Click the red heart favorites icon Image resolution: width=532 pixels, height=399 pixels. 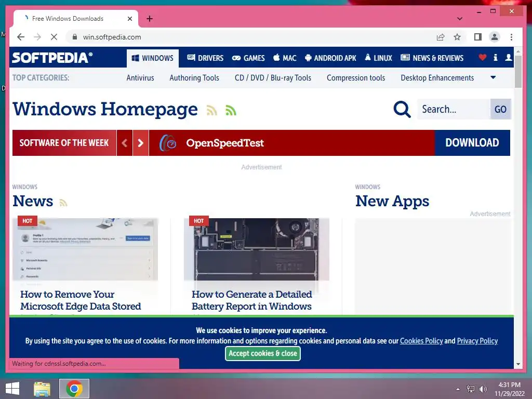point(483,58)
